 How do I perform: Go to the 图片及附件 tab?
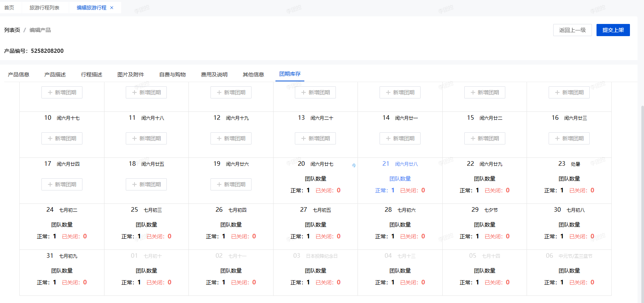point(131,75)
